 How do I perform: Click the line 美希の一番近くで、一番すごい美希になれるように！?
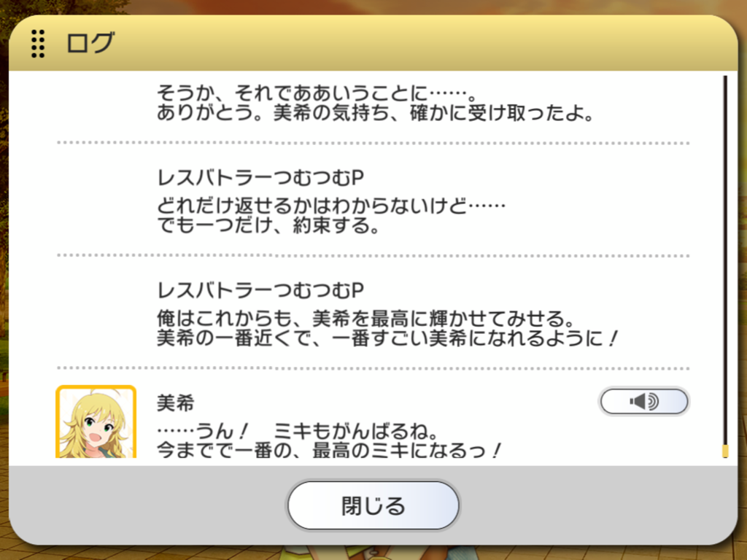point(388,338)
